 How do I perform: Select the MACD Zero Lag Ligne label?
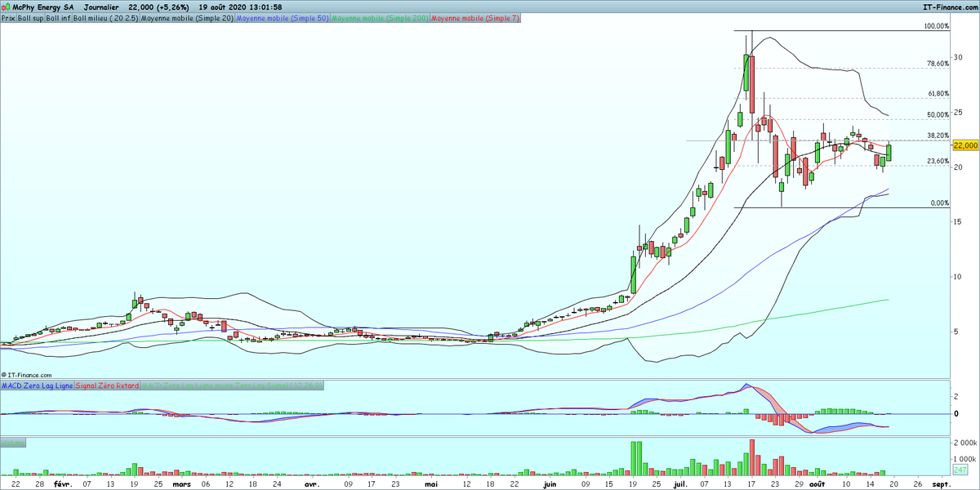click(x=38, y=385)
